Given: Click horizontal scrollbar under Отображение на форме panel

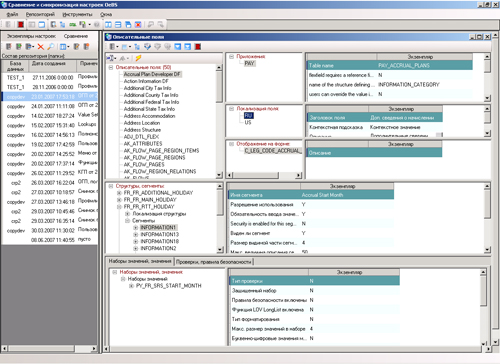Looking at the screenshot, I should coord(264,175).
